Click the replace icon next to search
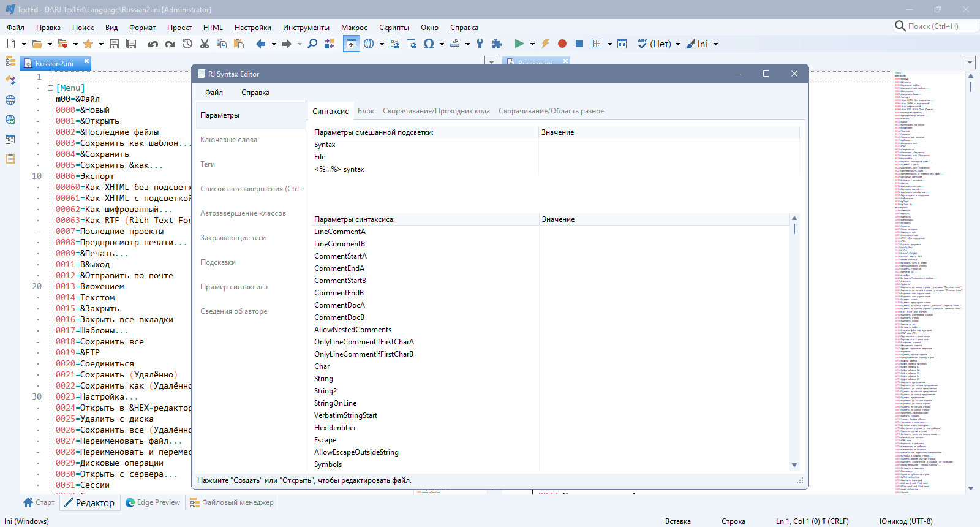 [330, 44]
